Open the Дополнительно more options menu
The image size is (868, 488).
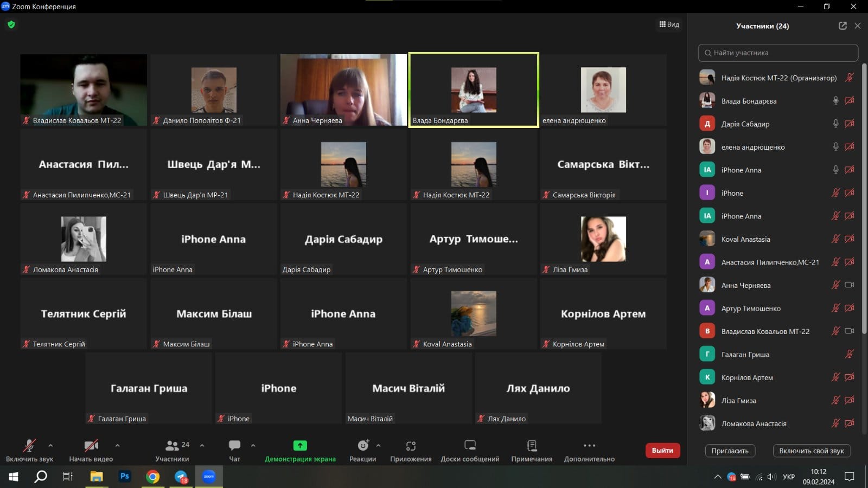589,446
